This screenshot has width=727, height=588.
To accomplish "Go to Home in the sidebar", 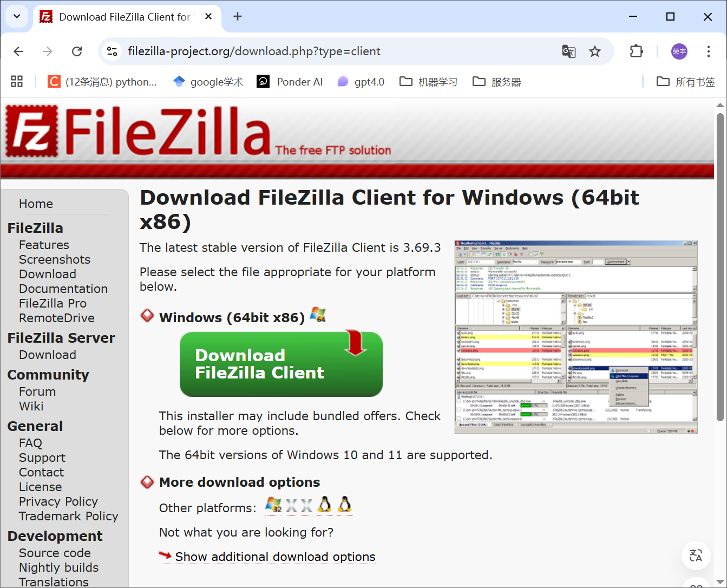I will tap(36, 204).
